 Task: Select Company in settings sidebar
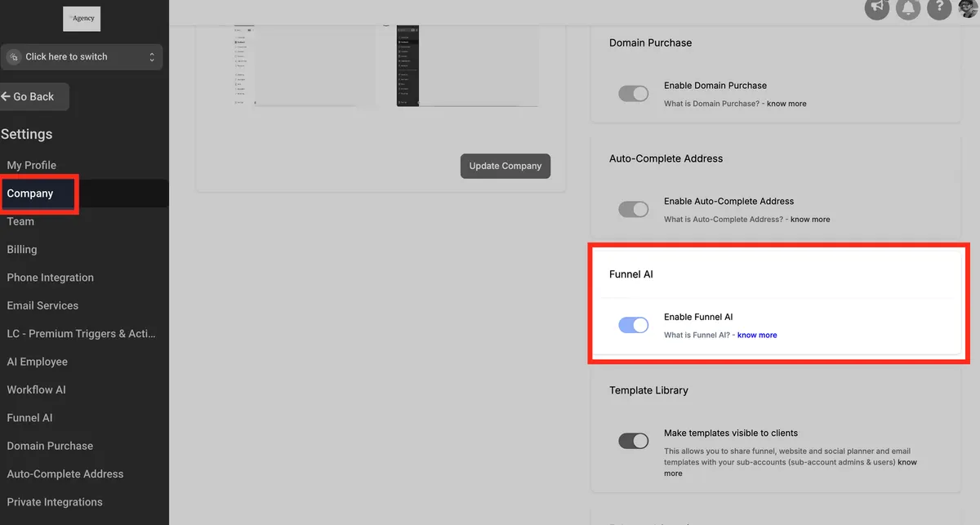(30, 194)
